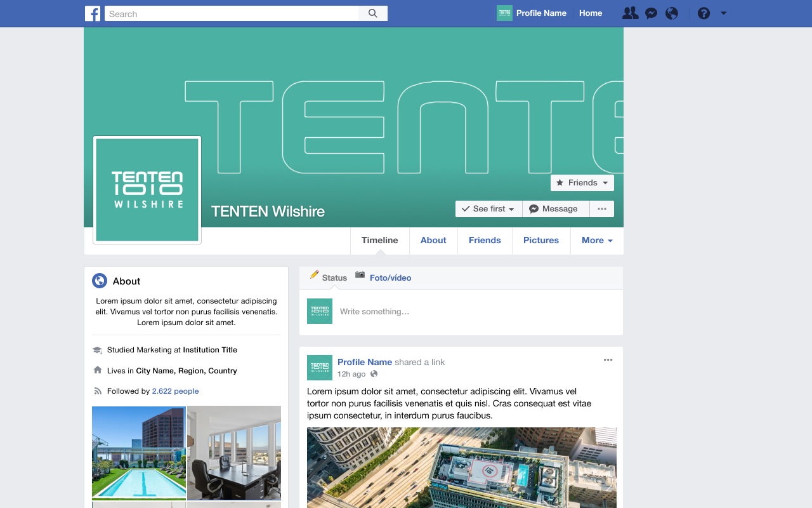
Task: Click the About heading in sidebar
Action: click(126, 281)
